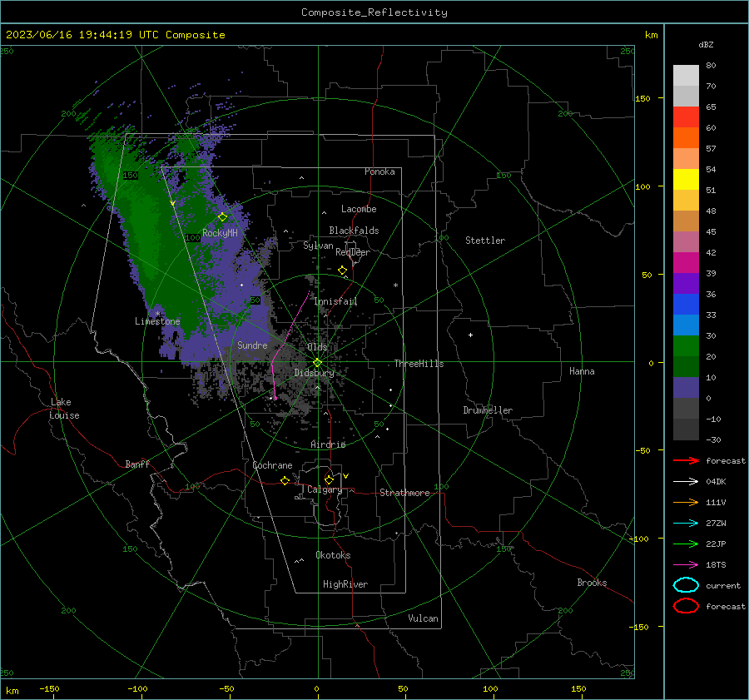749x700 pixels.
Task: Click the cyan current ellipse icon
Action: pos(686,585)
